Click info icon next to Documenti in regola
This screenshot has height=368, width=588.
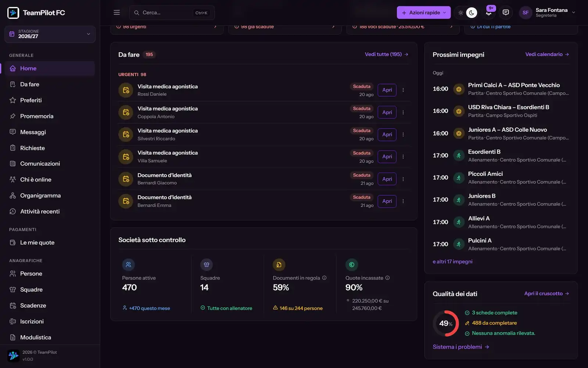tap(324, 278)
